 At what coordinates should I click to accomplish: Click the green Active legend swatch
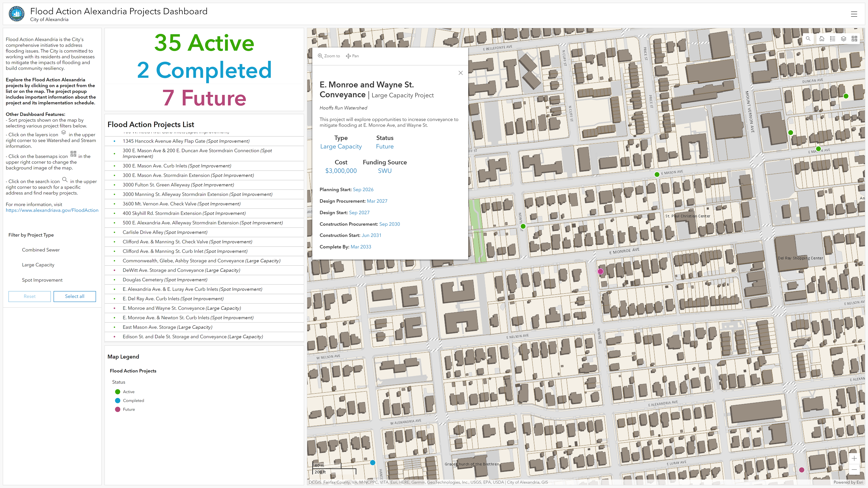click(118, 392)
